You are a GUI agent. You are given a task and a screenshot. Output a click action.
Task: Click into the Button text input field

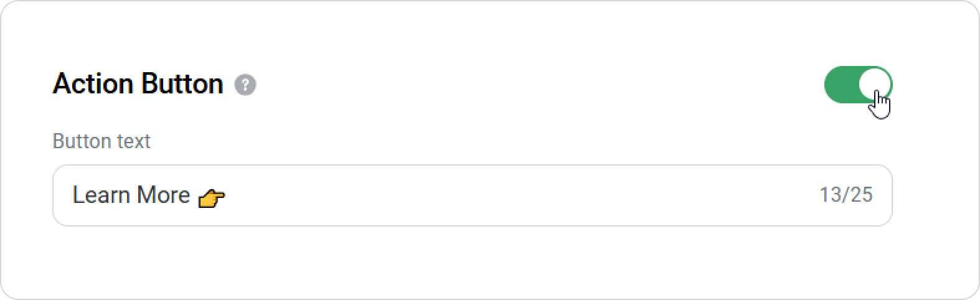pos(472,195)
